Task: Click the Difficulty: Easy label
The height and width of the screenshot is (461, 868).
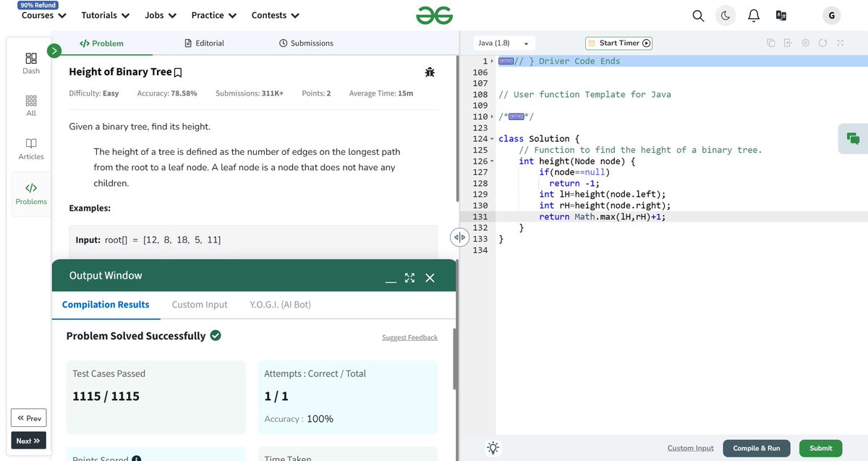Action: [94, 93]
